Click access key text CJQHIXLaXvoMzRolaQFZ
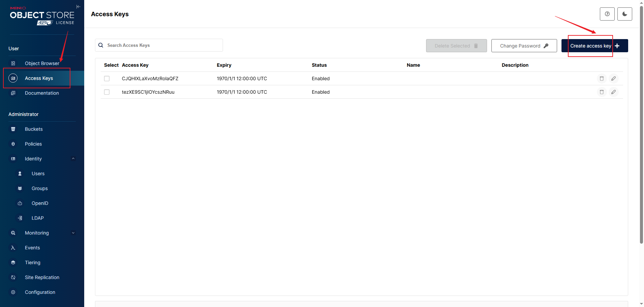644x307 pixels. click(x=150, y=79)
